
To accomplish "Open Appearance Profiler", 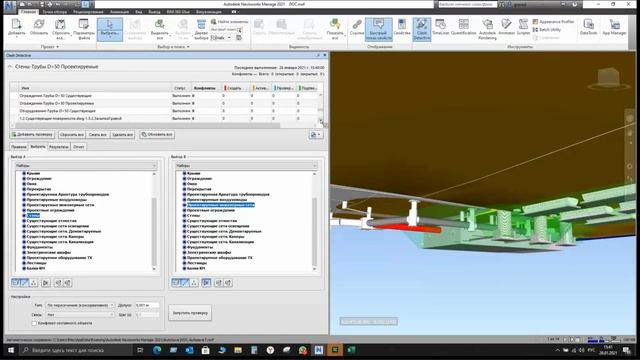I will tap(553, 22).
